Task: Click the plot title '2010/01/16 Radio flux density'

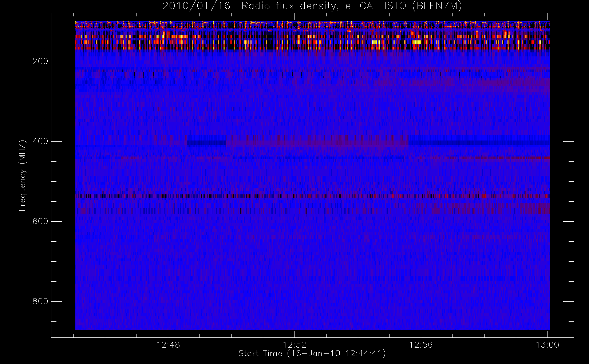Action: coord(312,6)
